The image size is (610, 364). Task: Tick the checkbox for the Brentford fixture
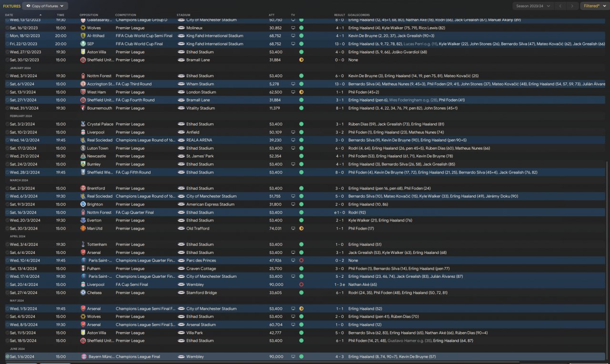pyautogui.click(x=7, y=188)
